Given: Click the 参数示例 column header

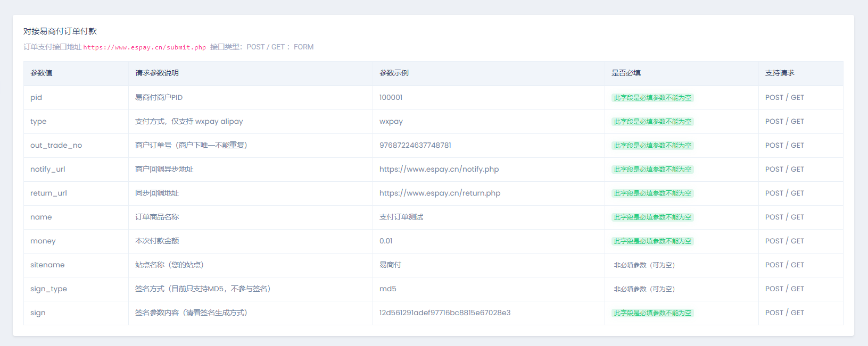Looking at the screenshot, I should tap(394, 73).
